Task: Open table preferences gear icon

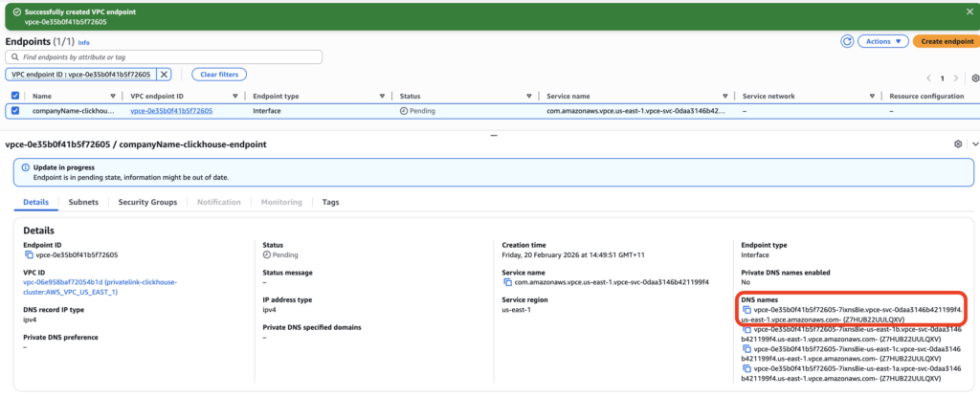Action: (974, 77)
